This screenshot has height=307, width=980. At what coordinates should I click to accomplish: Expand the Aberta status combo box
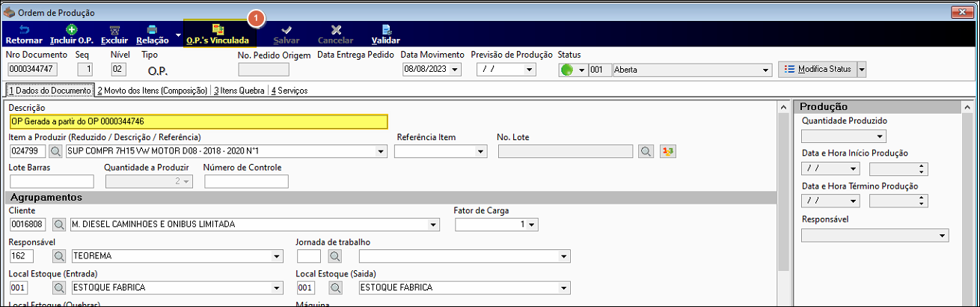coord(765,70)
